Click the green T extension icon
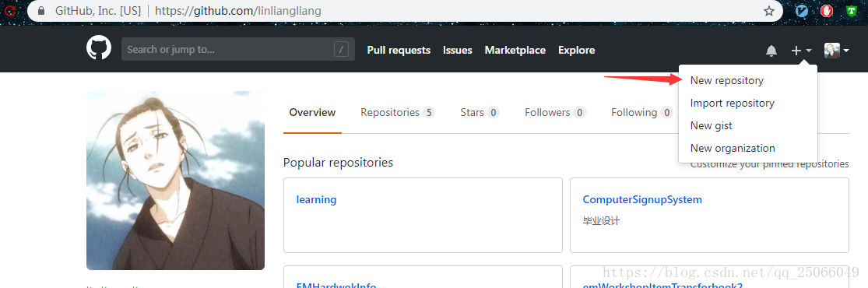 tap(852, 11)
